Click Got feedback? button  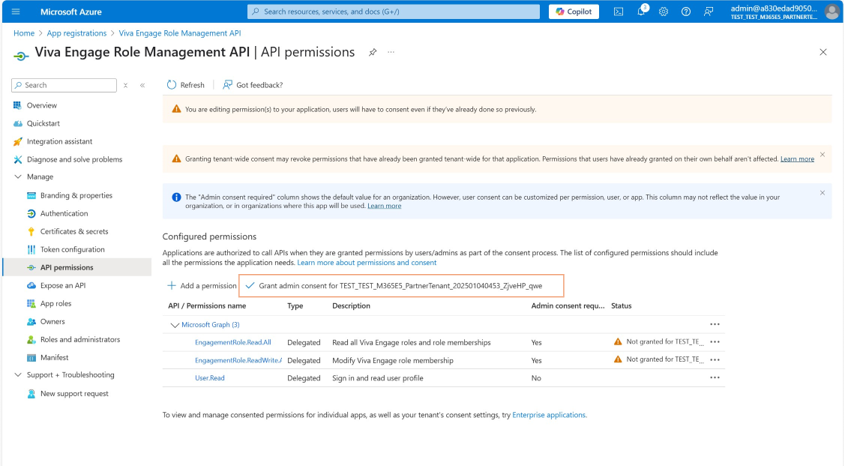pyautogui.click(x=253, y=85)
